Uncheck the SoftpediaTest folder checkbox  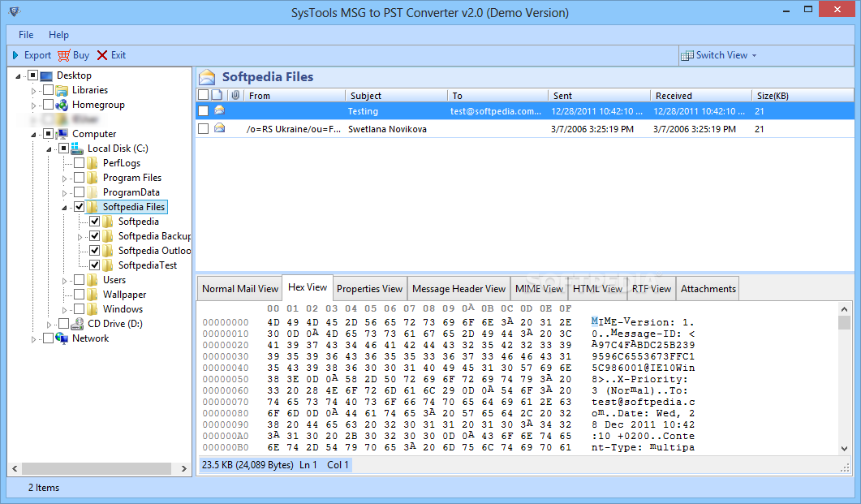tap(94, 265)
